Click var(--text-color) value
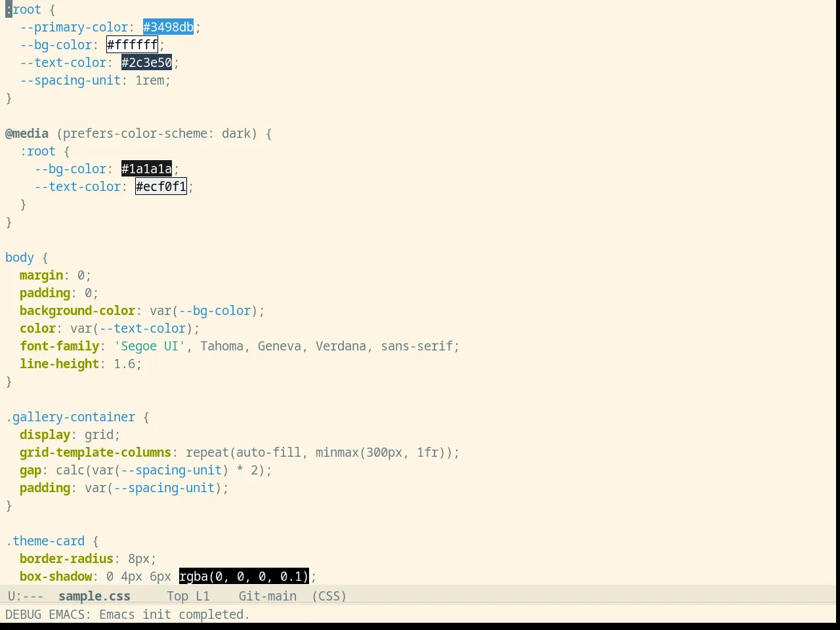 (132, 328)
